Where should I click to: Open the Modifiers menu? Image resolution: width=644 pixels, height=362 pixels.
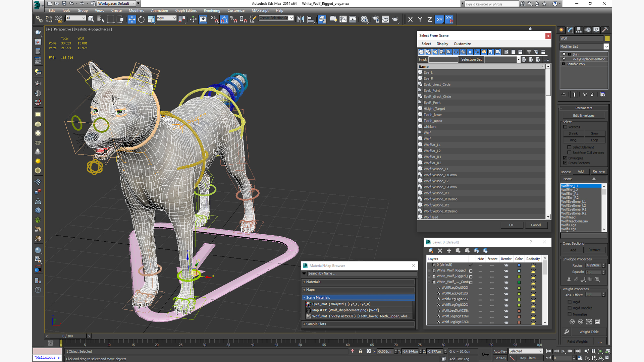point(136,10)
